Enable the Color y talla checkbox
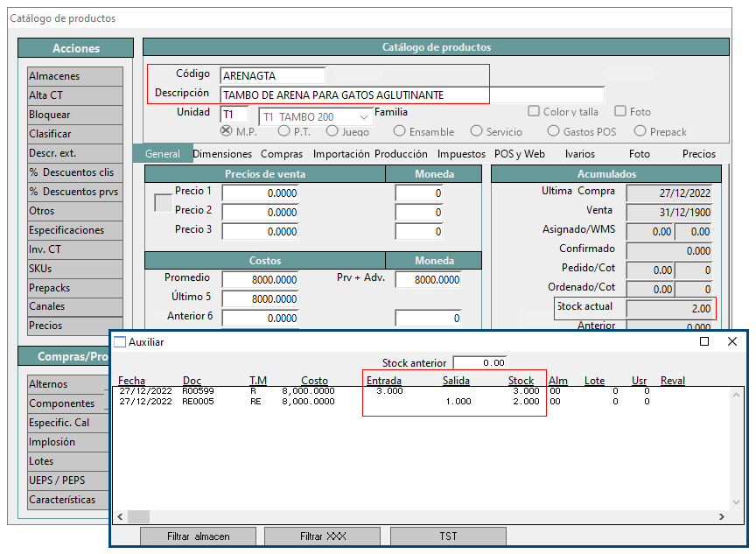Screen dimensions: 756x554 pos(533,111)
